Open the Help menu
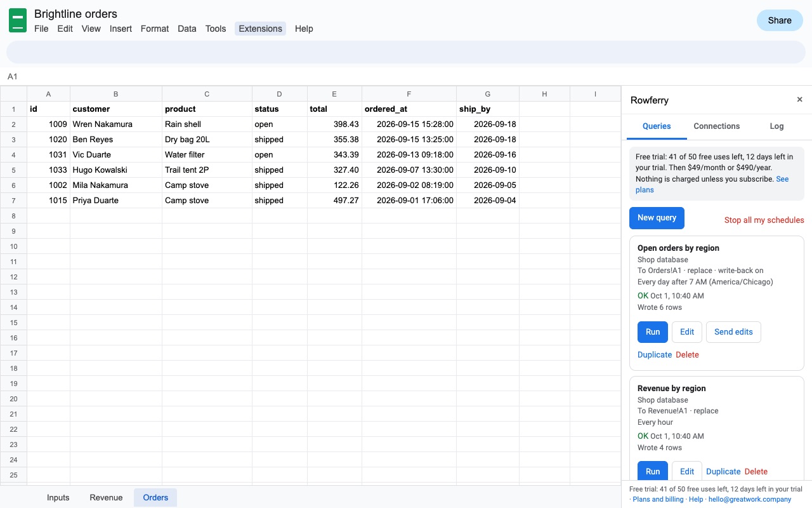The width and height of the screenshot is (812, 508). 304,29
